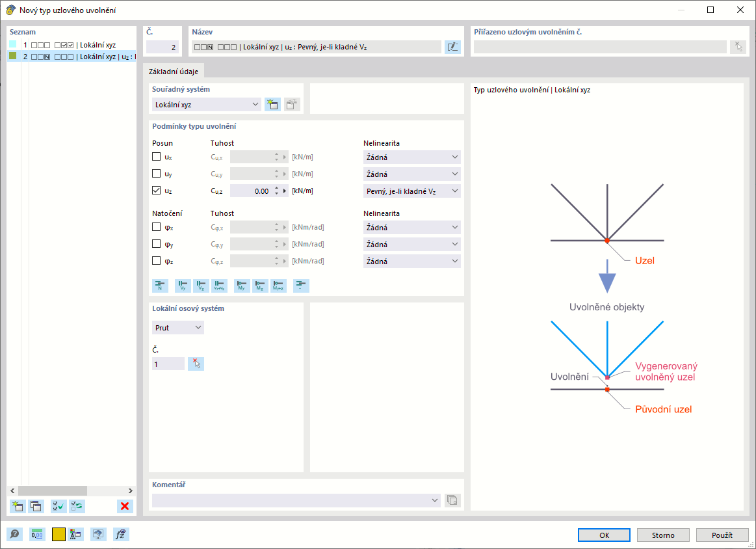Enable the φx rotation checkbox

click(156, 227)
